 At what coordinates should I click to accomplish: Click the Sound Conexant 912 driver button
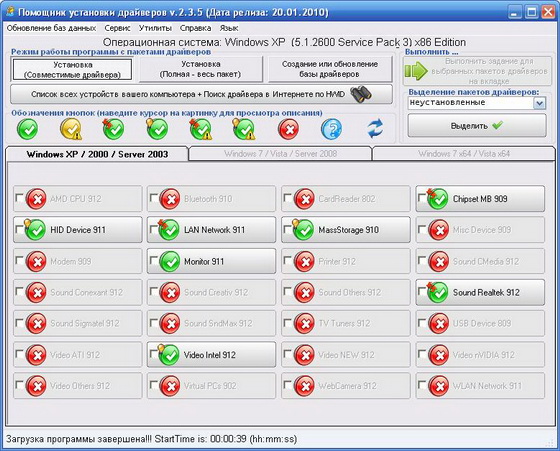pos(78,292)
